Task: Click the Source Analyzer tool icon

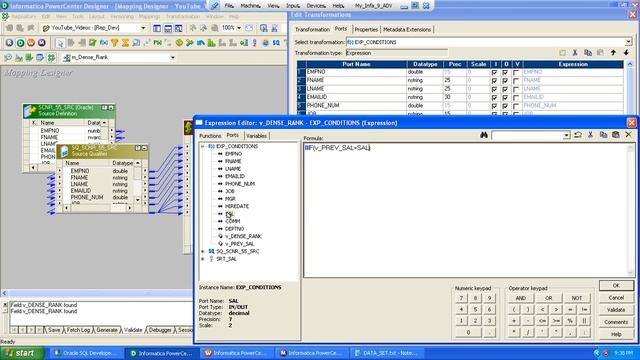Action: pyautogui.click(x=8, y=58)
